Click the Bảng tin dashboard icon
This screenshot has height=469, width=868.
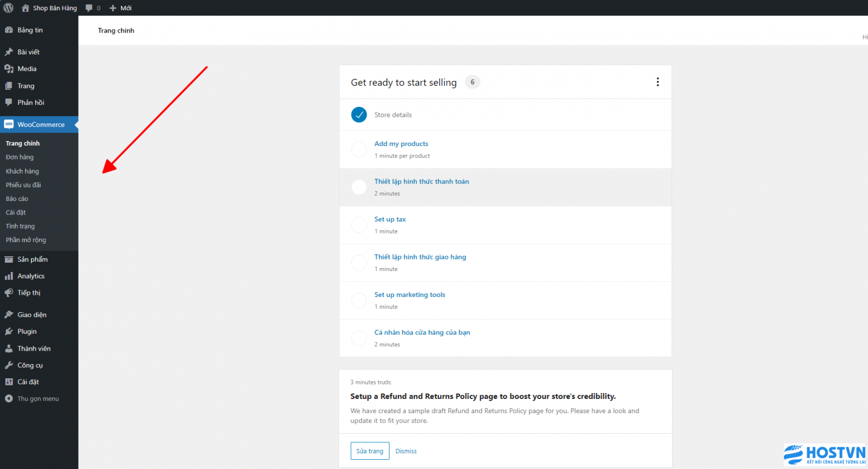tap(9, 30)
